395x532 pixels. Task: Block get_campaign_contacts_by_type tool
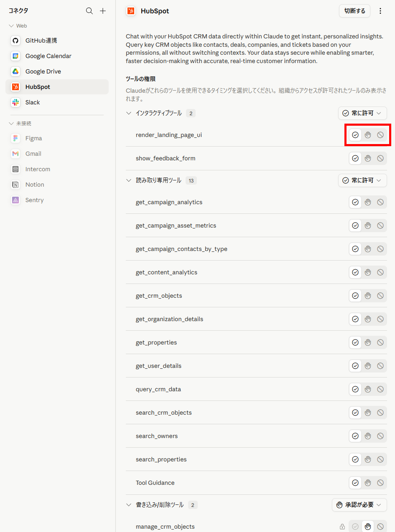click(x=380, y=249)
